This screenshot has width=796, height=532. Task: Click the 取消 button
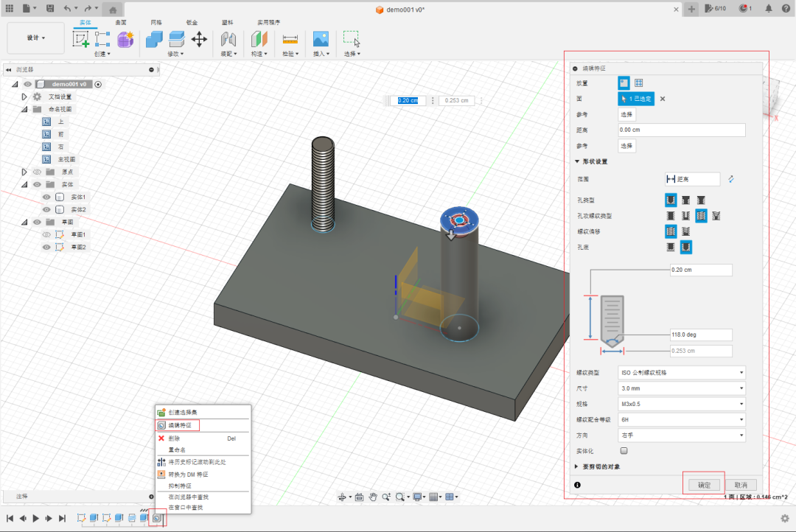pos(741,485)
